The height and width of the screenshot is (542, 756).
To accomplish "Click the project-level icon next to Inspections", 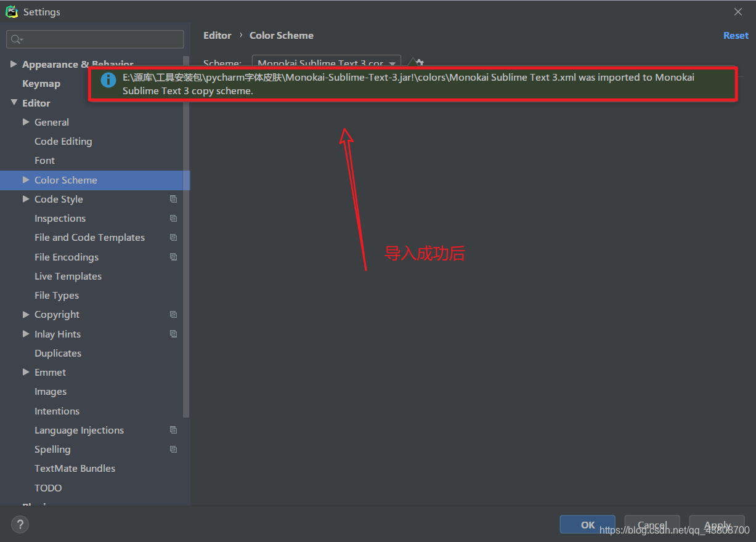I will (174, 218).
